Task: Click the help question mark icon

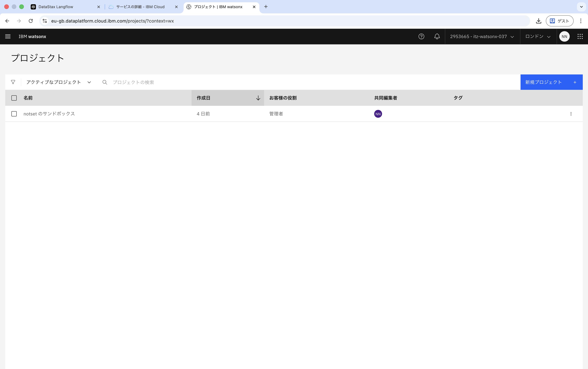Action: coord(421,37)
